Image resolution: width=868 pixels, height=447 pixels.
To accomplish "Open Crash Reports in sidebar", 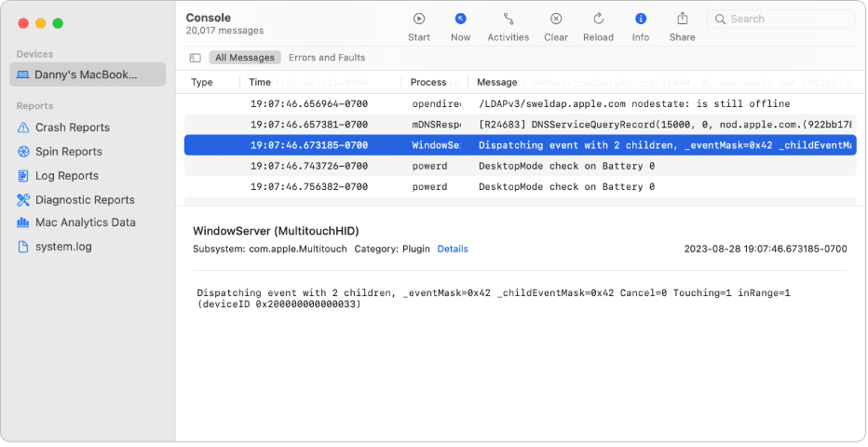I will point(73,128).
